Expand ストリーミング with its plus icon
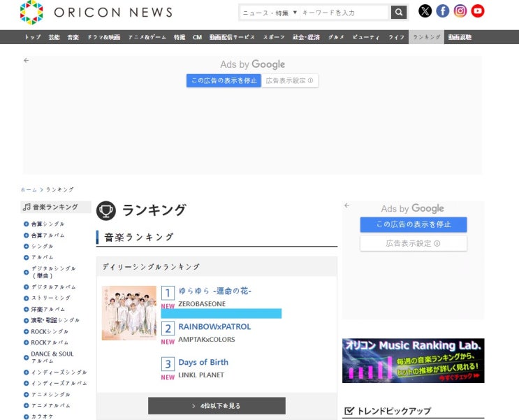This screenshot has height=420, width=519. point(26,298)
